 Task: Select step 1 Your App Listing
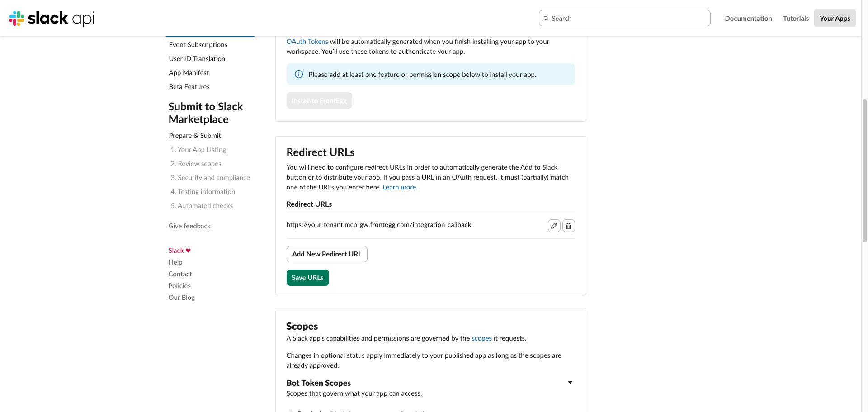point(198,150)
